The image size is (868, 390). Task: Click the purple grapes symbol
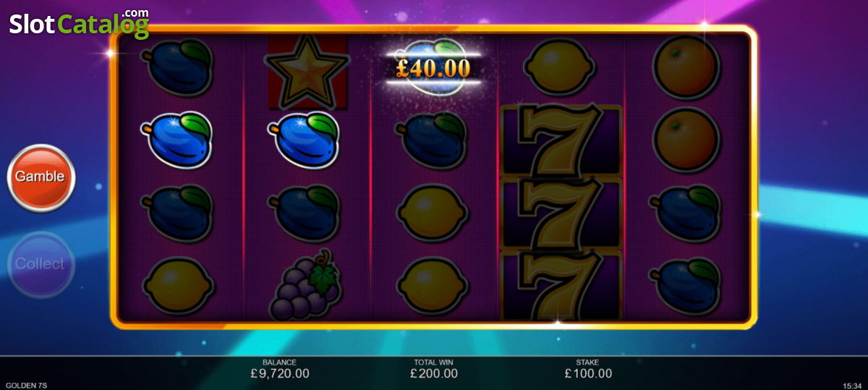(x=307, y=284)
